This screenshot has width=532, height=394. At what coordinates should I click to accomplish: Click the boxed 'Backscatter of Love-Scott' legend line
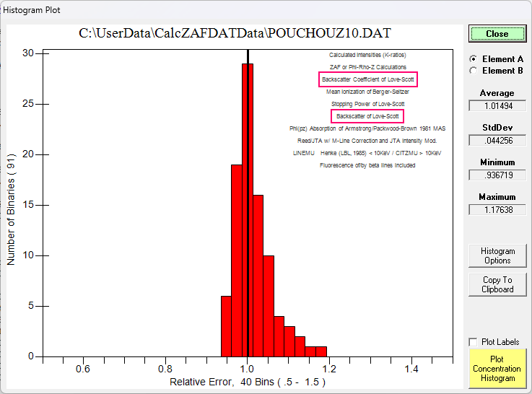[x=367, y=116]
